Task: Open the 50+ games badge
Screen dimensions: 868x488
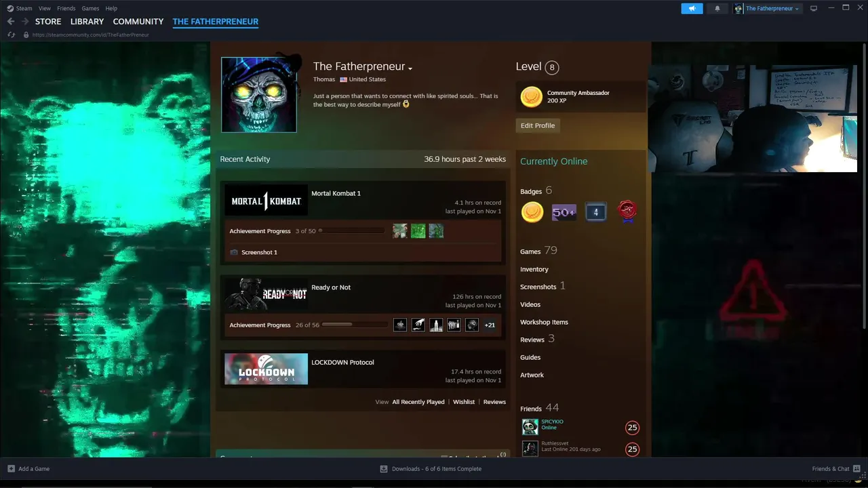Action: (x=564, y=212)
